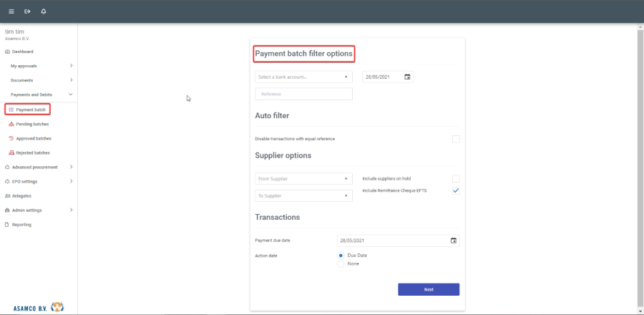Open calendar icon in Payment due date
Image resolution: width=644 pixels, height=315 pixels.
tap(453, 241)
